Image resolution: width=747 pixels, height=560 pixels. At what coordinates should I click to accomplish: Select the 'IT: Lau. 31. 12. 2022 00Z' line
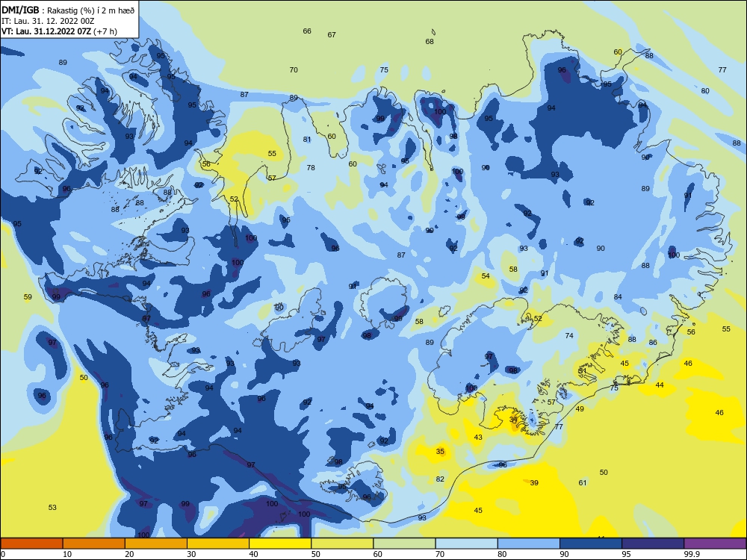tap(48, 21)
